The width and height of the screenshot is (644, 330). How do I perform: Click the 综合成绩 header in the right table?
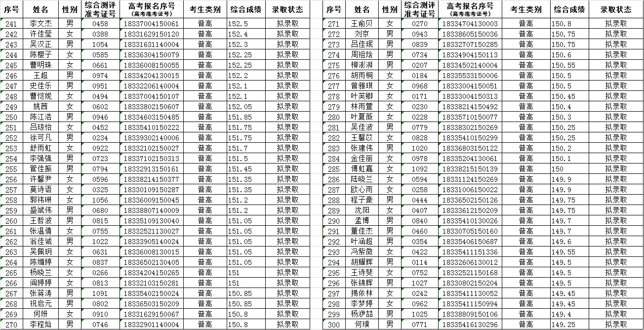pos(569,9)
